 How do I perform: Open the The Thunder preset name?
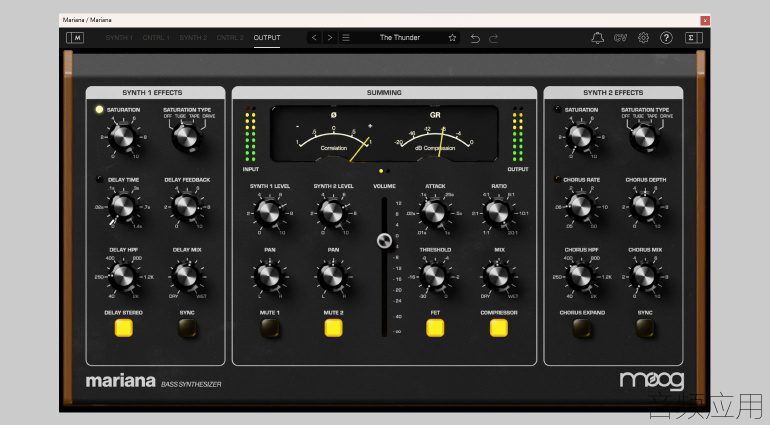[x=400, y=37]
